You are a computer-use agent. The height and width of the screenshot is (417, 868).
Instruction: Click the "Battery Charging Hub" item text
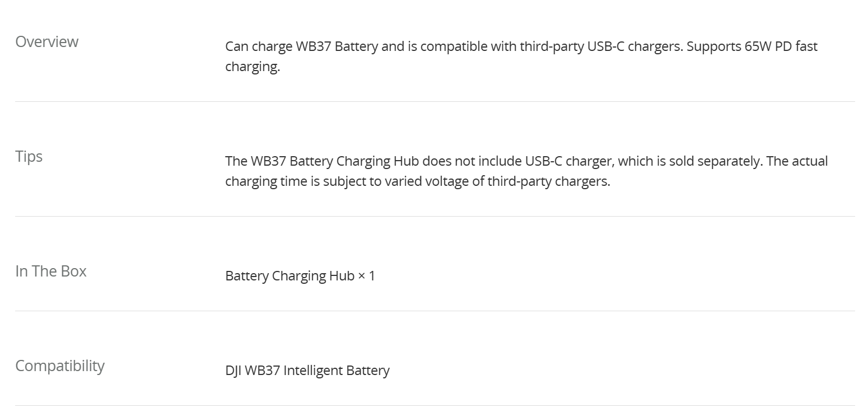(290, 276)
